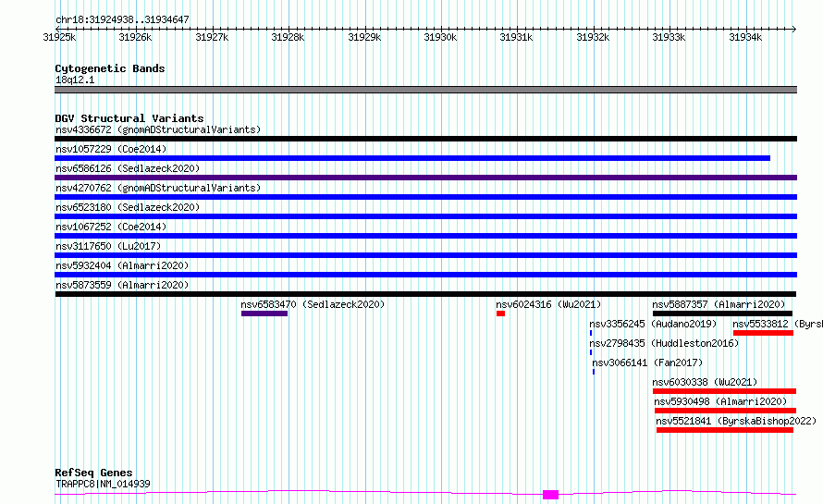Click the Cytogenetic Bands track title
This screenshot has width=823, height=504.
110,68
